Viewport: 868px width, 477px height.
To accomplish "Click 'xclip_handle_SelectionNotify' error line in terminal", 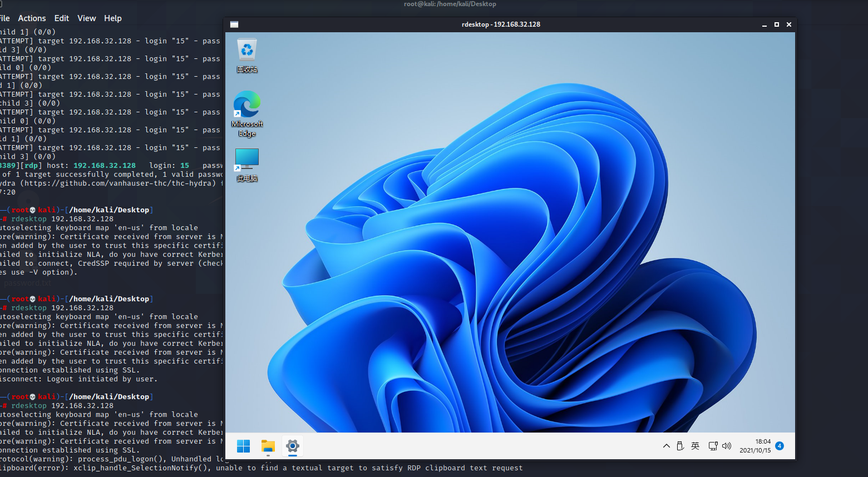I will (262, 468).
